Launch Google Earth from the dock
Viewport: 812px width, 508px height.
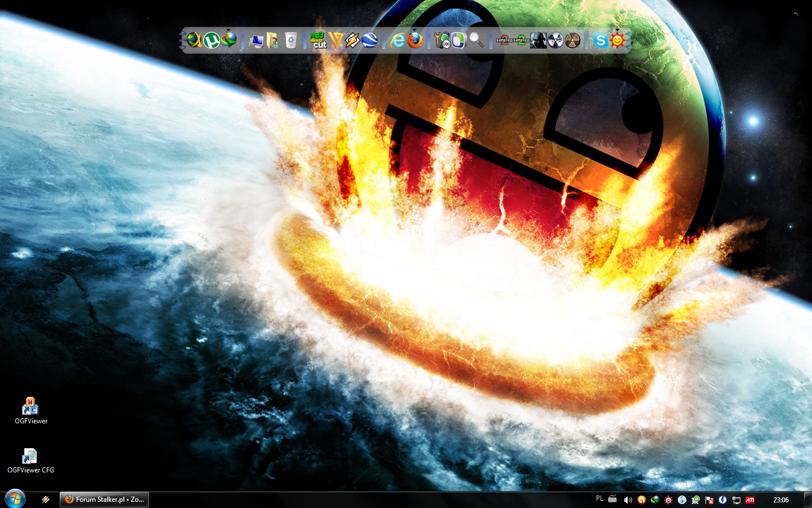[x=369, y=40]
